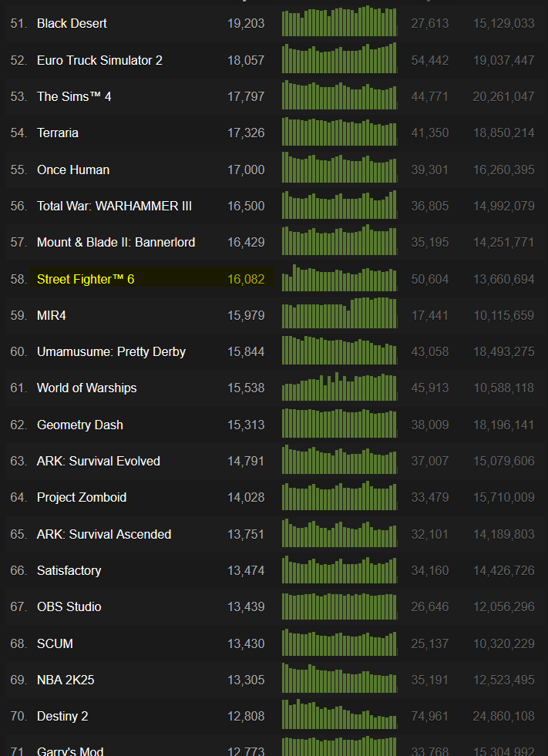Click hours played value 10,320,229
548x756 pixels.
pos(503,643)
